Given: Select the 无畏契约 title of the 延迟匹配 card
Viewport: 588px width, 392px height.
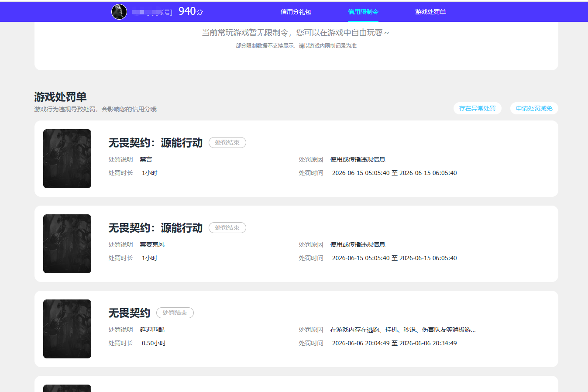Looking at the screenshot, I should coord(129,313).
